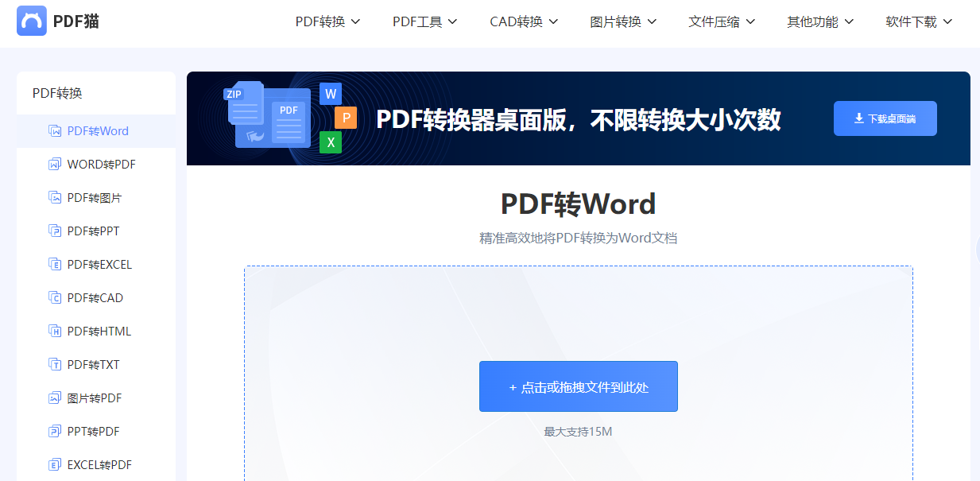Click the 图片转PDF sidebar icon

tap(55, 398)
